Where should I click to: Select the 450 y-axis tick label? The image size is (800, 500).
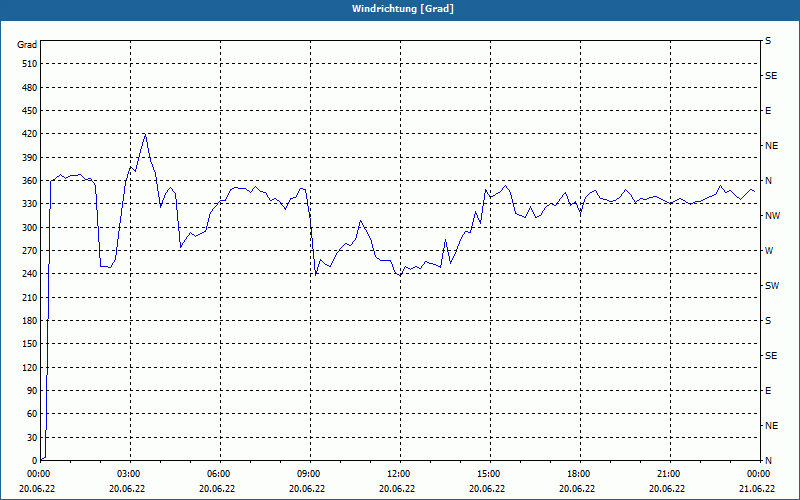(30, 111)
